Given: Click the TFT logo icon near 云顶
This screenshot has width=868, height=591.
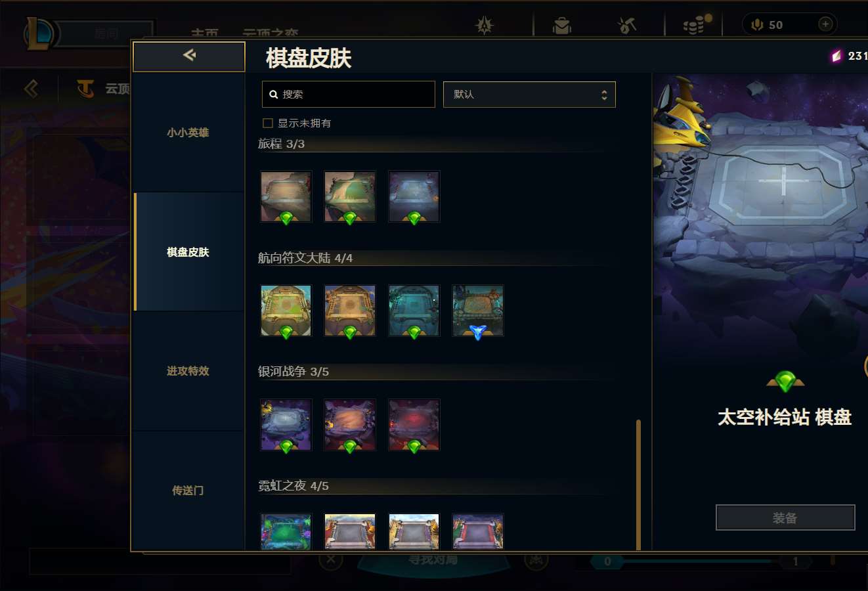Looking at the screenshot, I should point(85,88).
